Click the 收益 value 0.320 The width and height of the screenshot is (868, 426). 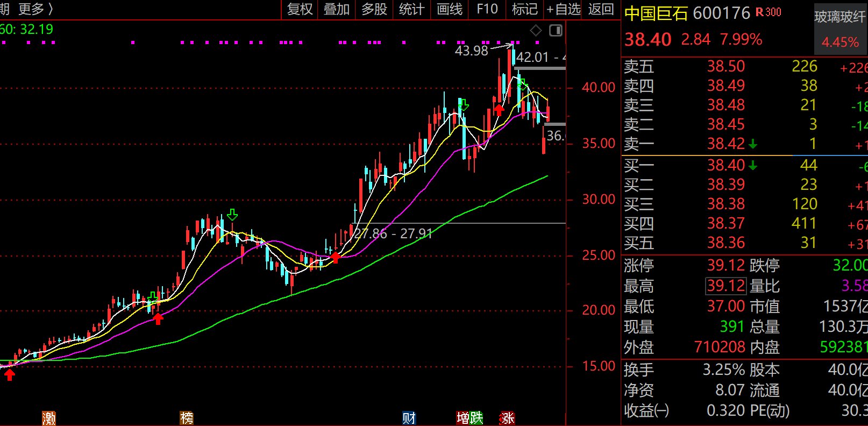click(726, 410)
